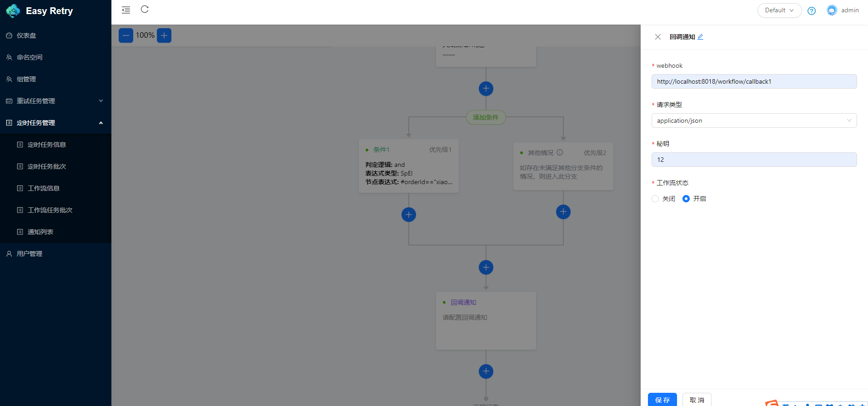
Task: Click the 取消 button
Action: point(697,400)
